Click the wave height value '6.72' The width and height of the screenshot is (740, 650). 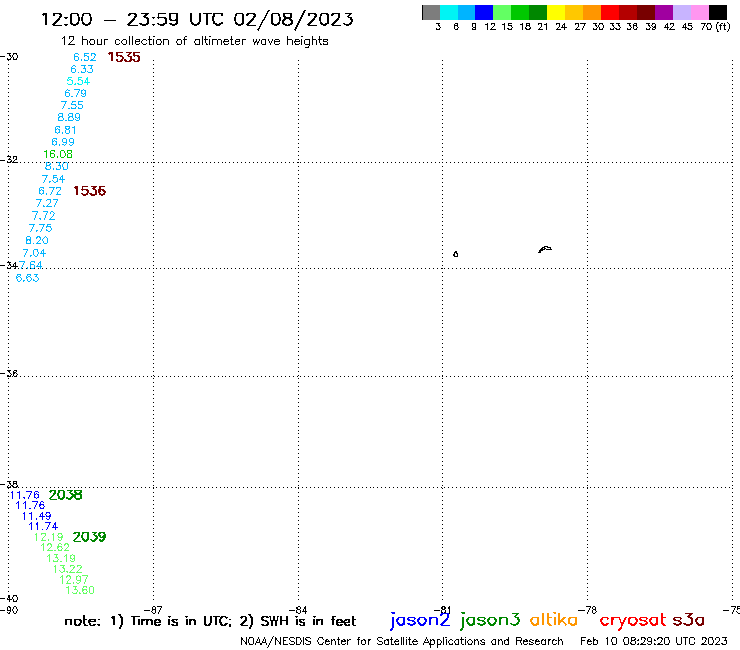50,191
